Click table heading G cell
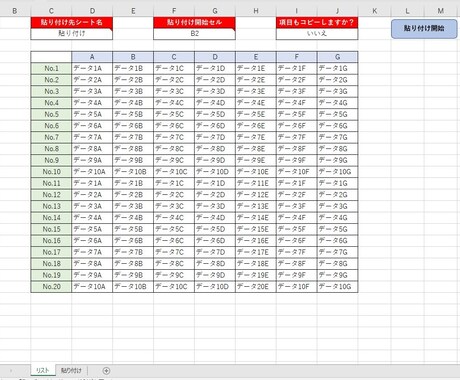 [337, 57]
